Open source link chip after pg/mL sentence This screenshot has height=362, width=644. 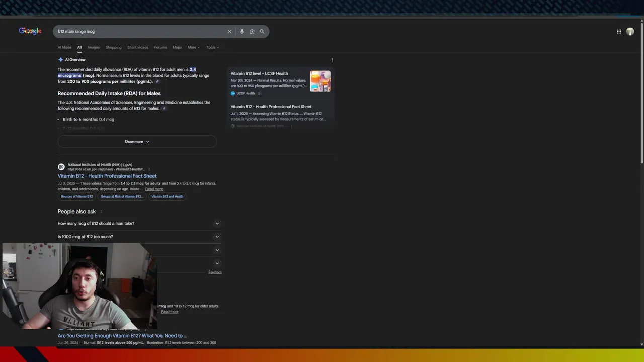pos(157,81)
